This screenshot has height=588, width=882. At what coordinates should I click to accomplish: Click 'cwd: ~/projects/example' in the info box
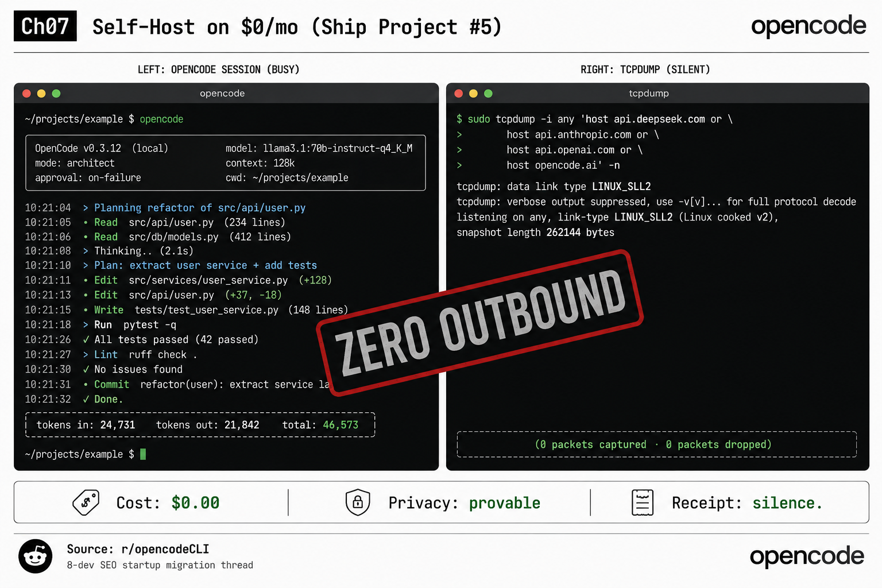click(287, 177)
